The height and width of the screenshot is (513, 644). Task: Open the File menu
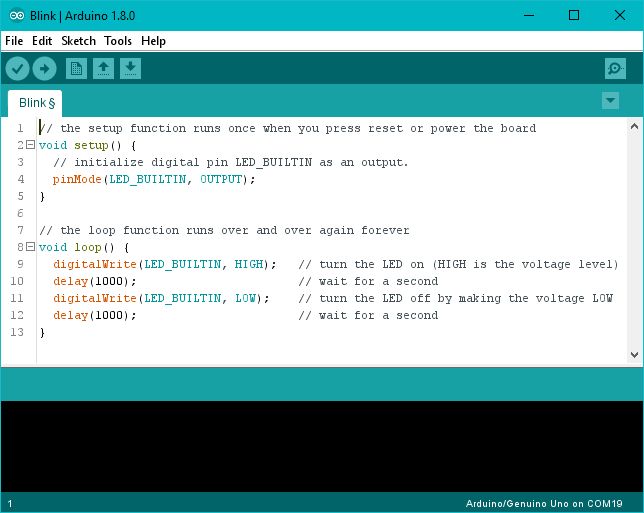14,41
